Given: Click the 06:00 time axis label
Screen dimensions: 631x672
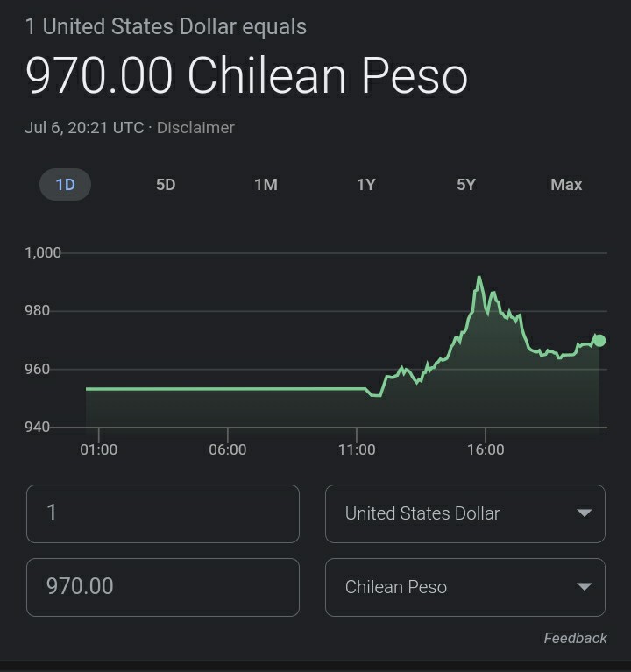Looking at the screenshot, I should click(x=227, y=449).
